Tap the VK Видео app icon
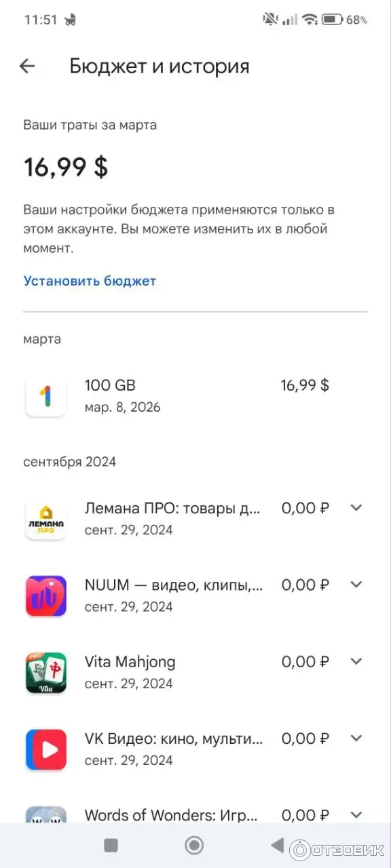The width and height of the screenshot is (391, 868). click(x=45, y=749)
